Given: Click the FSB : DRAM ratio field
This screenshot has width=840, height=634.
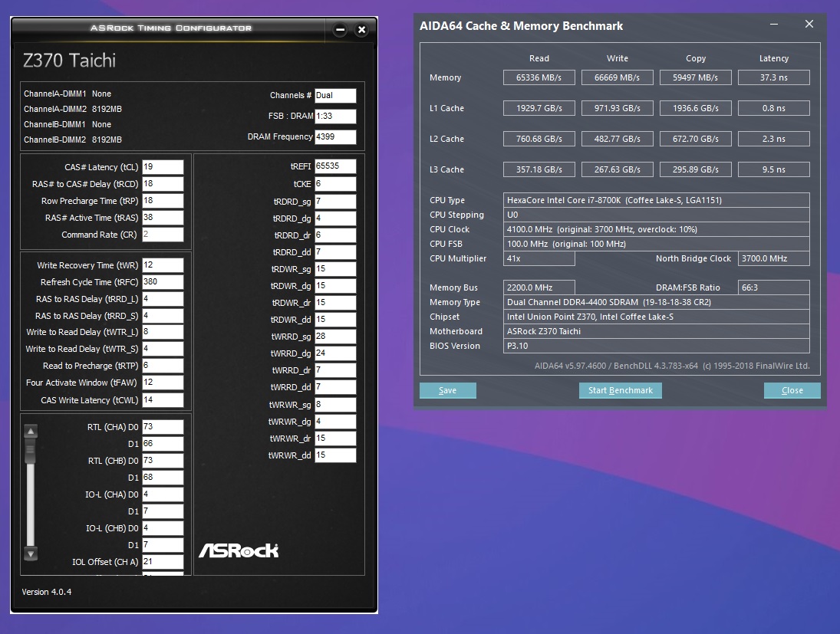Looking at the screenshot, I should tap(335, 117).
